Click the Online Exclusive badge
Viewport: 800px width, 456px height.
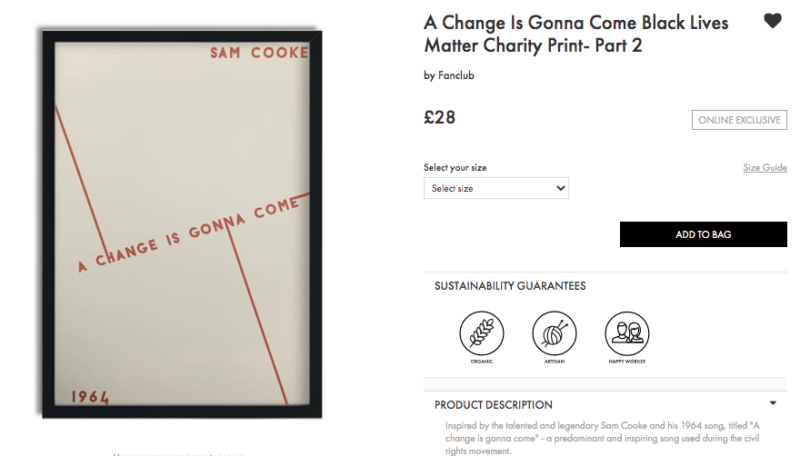738,120
